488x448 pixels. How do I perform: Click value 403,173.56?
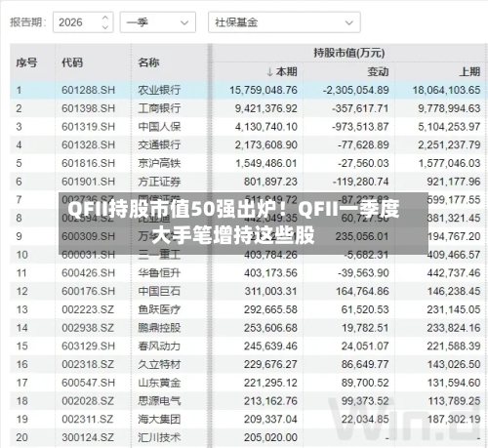[x=271, y=273]
